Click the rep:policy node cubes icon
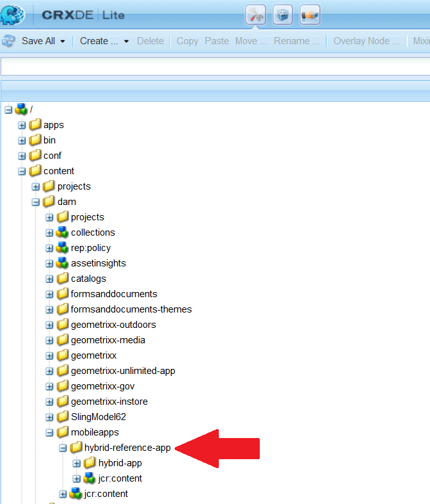 62,247
